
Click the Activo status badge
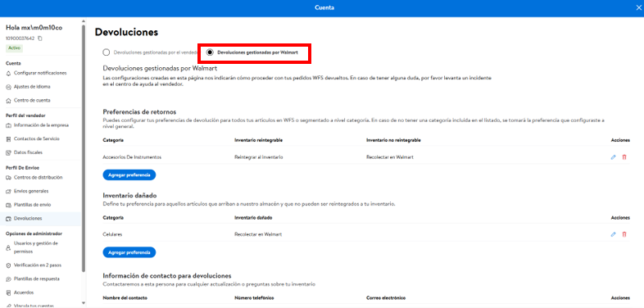pos(15,48)
